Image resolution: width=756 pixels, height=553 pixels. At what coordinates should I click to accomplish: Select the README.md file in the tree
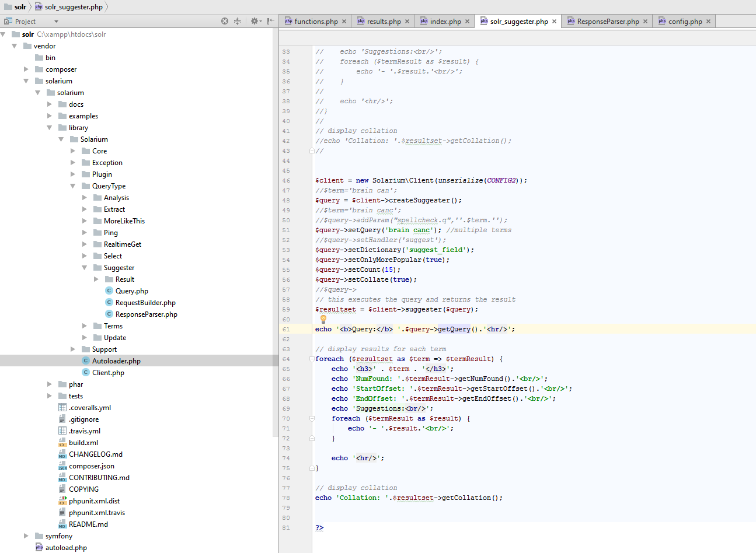88,524
